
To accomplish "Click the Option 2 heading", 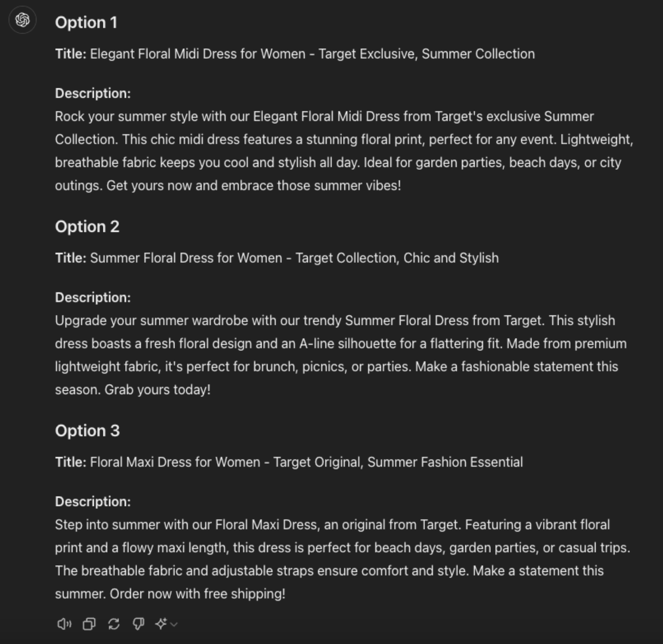I will (x=87, y=227).
